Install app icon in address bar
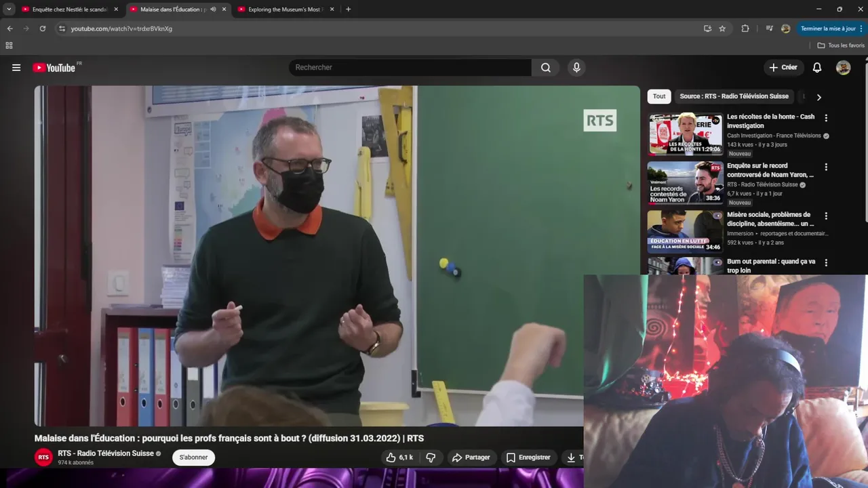Image resolution: width=868 pixels, height=488 pixels. tap(707, 28)
